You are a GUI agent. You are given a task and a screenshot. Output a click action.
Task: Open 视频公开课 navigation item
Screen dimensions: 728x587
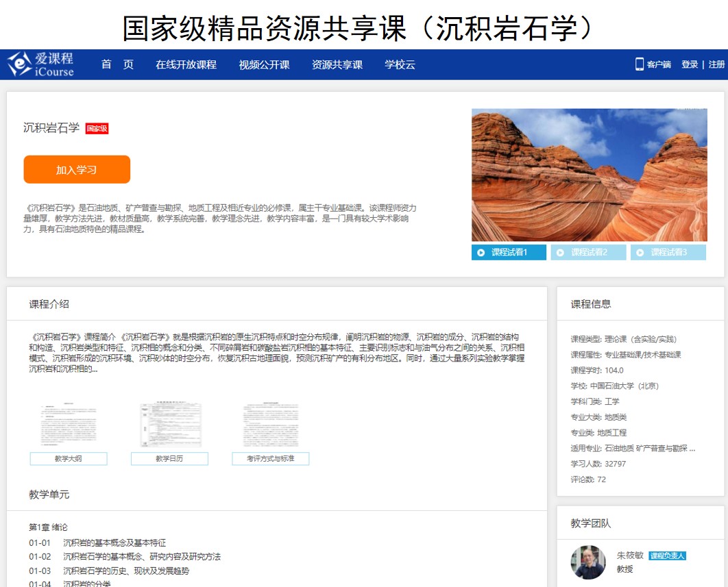(x=264, y=64)
